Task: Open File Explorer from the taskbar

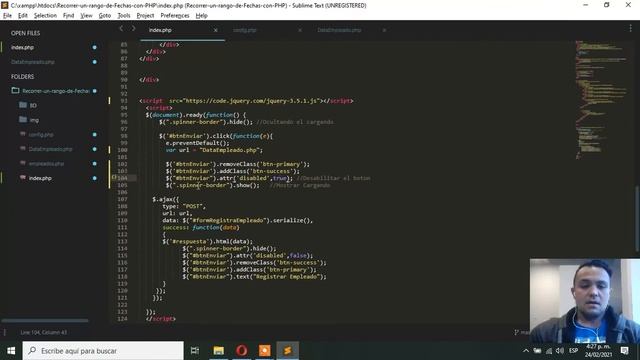Action: (x=219, y=351)
